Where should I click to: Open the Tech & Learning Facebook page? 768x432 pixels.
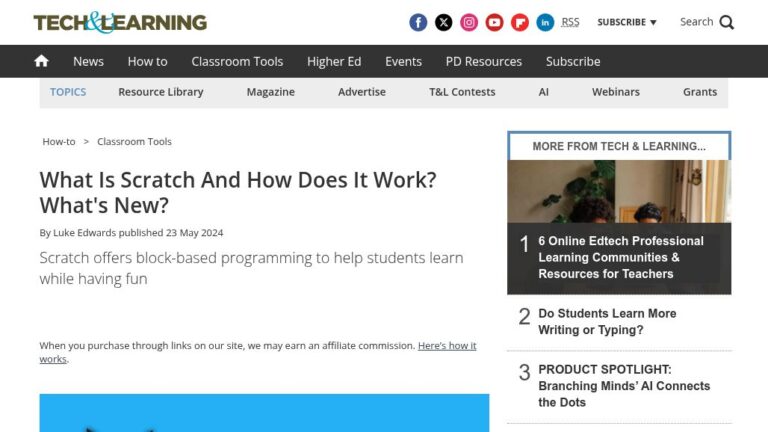tap(418, 23)
